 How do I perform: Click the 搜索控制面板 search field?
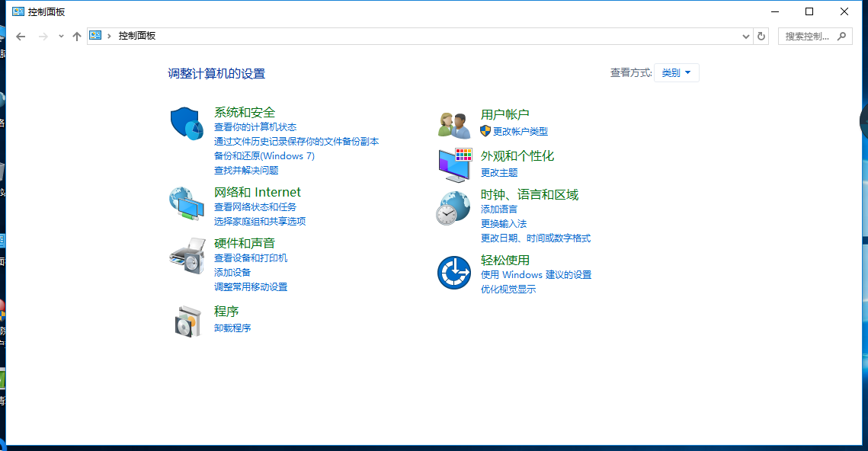(808, 36)
